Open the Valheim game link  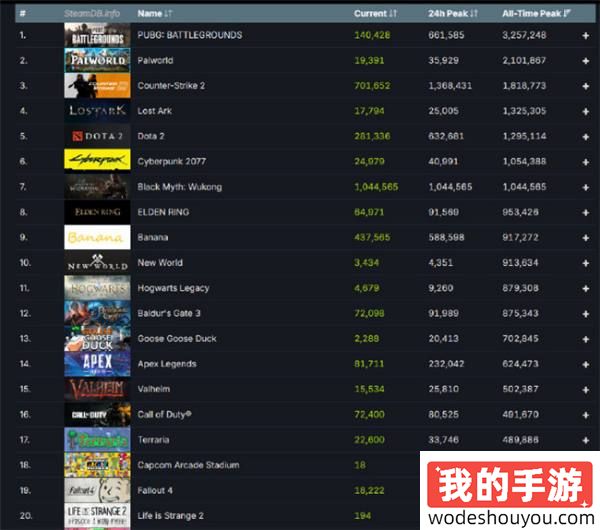153,389
